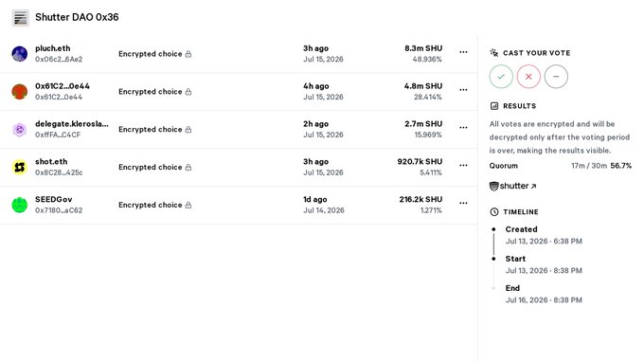
Task: Click quorum '56.7%' value
Action: click(x=621, y=166)
